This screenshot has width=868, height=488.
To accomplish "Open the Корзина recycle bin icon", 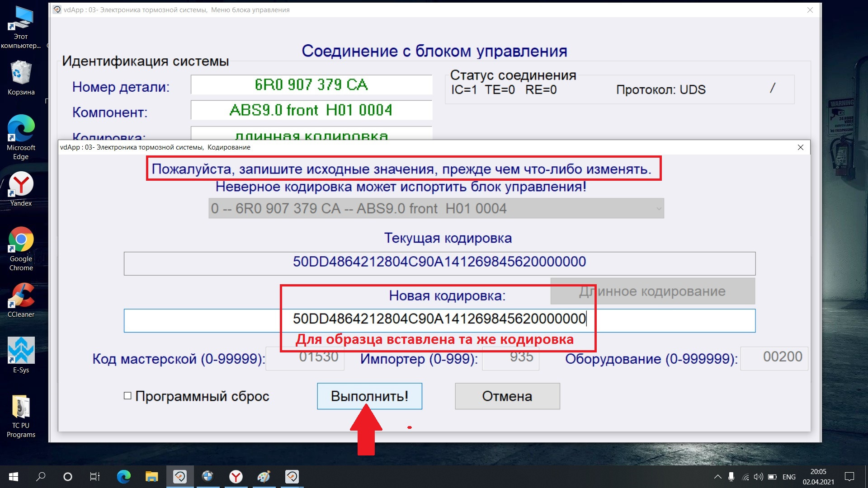I will click(x=21, y=78).
